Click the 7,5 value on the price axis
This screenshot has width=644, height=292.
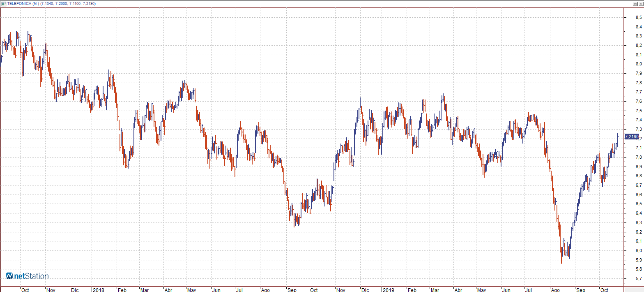click(639, 111)
